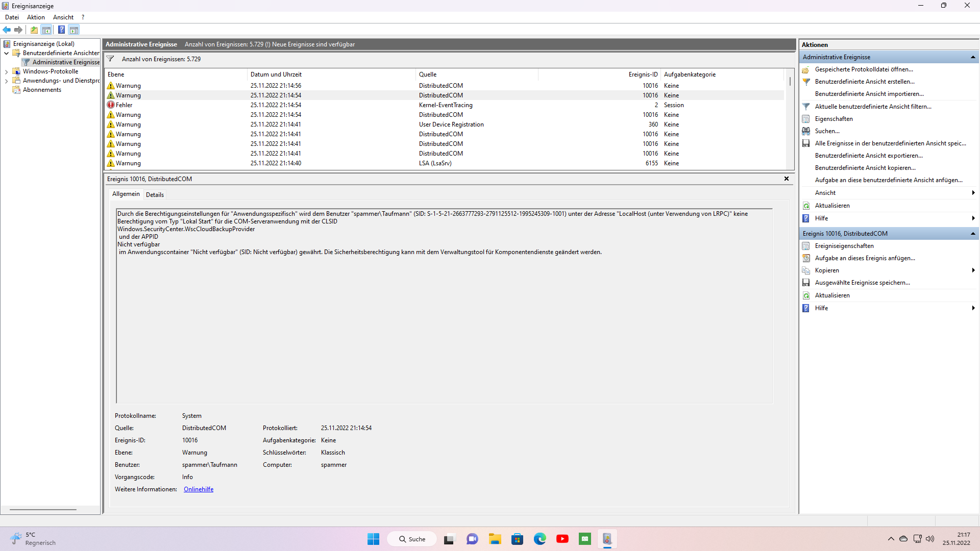This screenshot has height=551, width=980.
Task: Switch to the Details tab
Action: point(155,195)
